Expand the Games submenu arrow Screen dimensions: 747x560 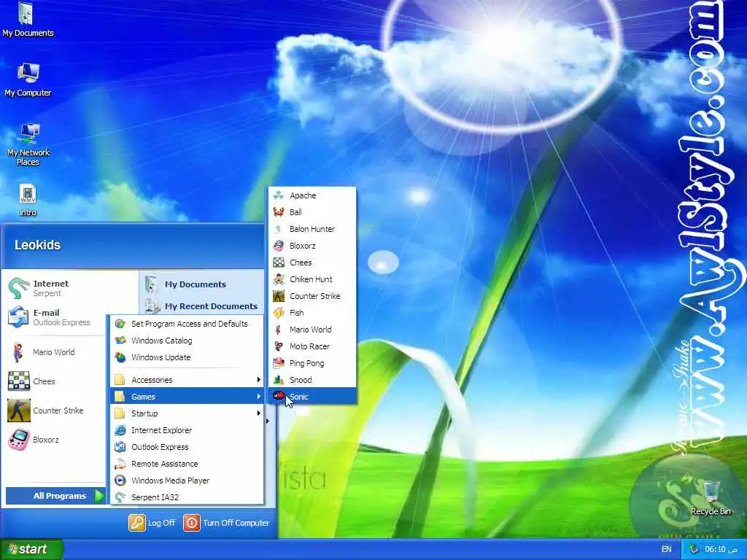259,396
